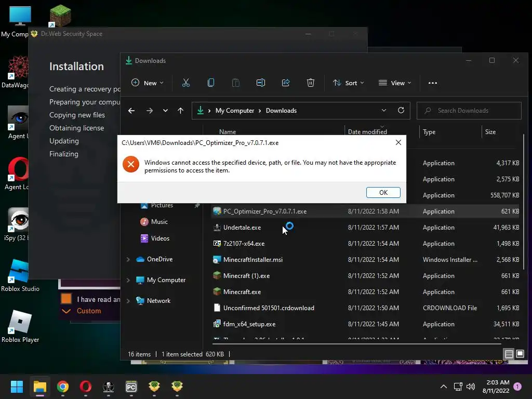532x399 pixels.
Task: Select OneDrive in navigation pane
Action: pos(154,259)
